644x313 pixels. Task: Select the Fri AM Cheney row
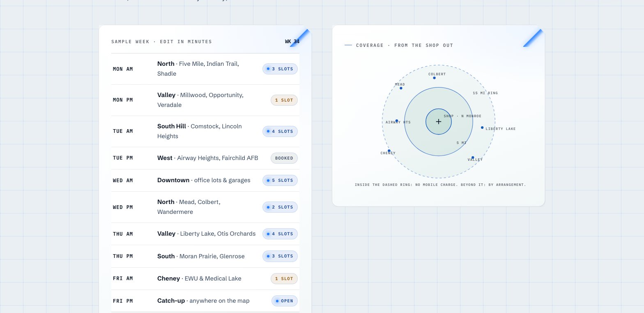click(205, 279)
